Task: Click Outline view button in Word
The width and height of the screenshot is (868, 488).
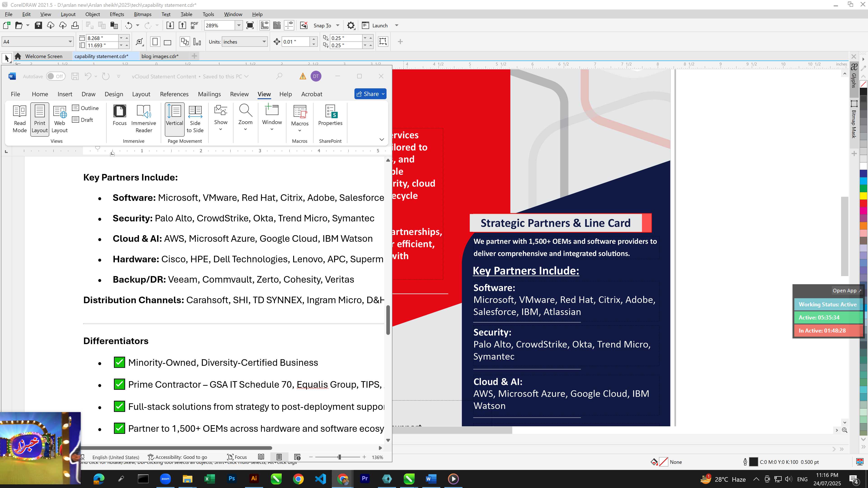Action: click(x=86, y=108)
